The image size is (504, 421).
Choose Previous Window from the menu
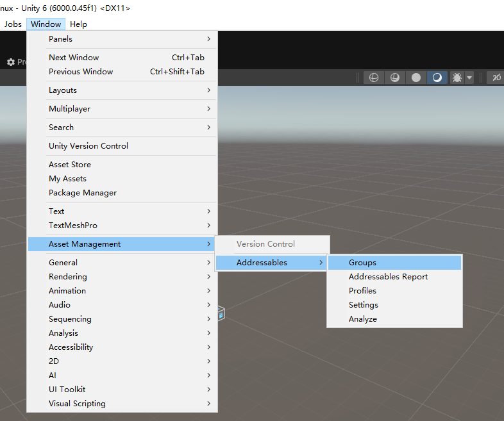point(122,72)
